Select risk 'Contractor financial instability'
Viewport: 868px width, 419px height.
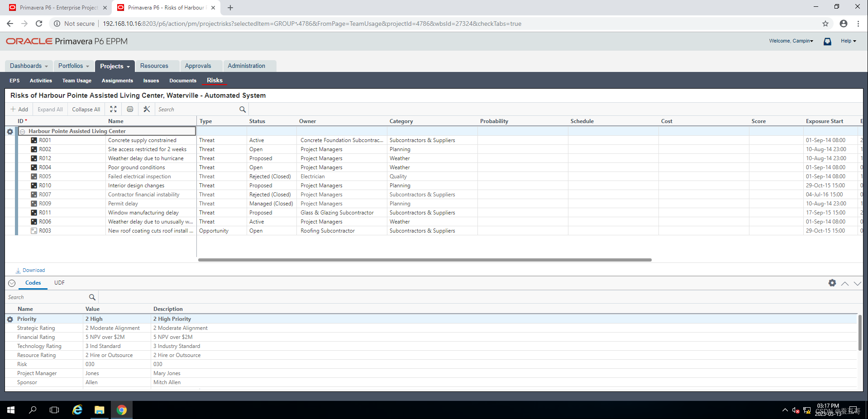[x=143, y=195]
